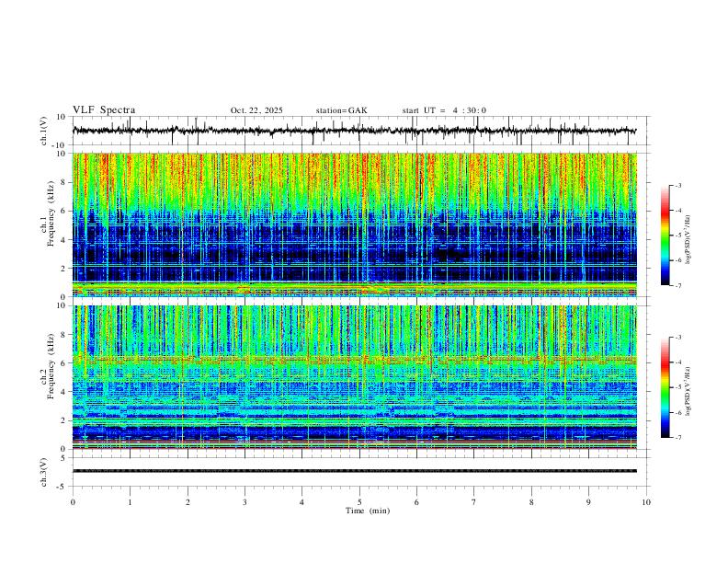Click the upper color bar's log(PSD) label
Image resolution: width=728 pixels, height=563 pixels.
pyautogui.click(x=688, y=240)
